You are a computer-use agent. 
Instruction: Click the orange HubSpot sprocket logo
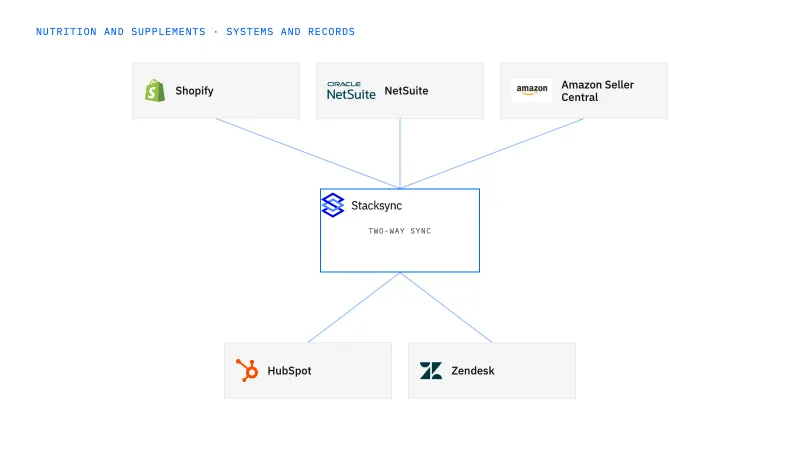click(x=247, y=370)
